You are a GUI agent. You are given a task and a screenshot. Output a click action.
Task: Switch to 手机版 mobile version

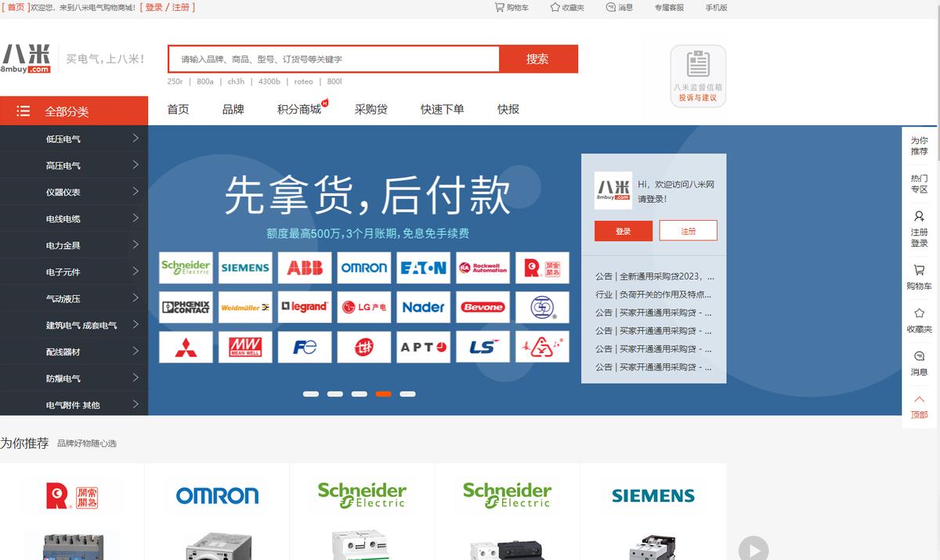click(715, 8)
